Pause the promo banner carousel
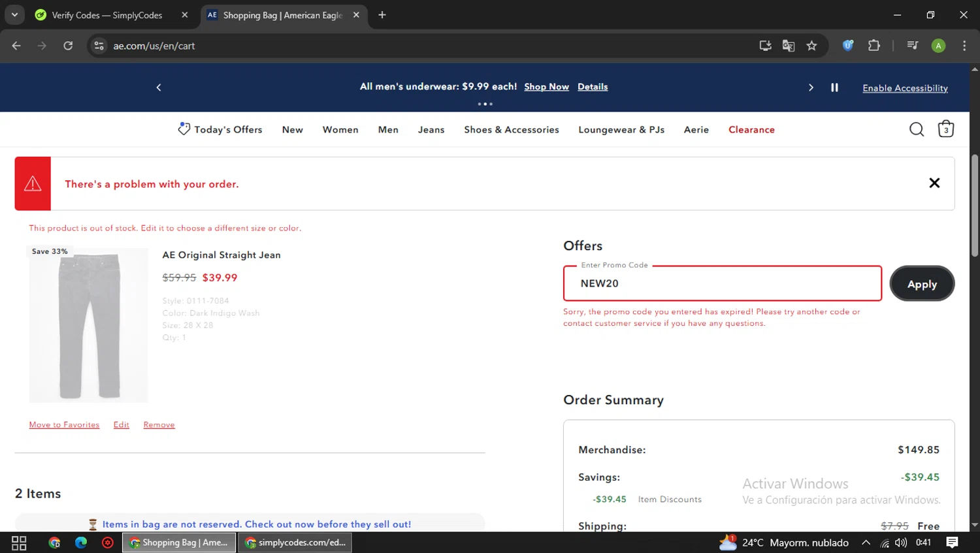The image size is (980, 553). (834, 87)
